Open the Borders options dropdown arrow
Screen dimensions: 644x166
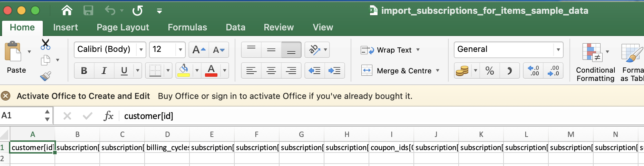tap(168, 71)
